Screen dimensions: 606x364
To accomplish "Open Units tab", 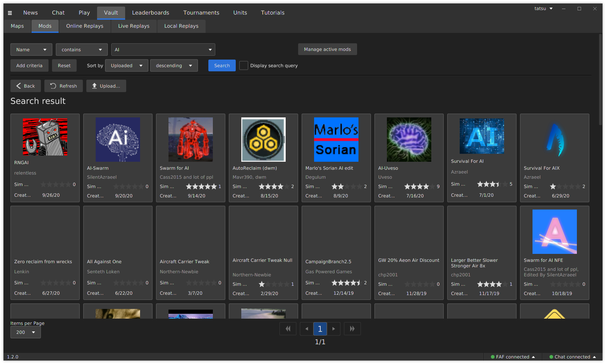I will 240,13.
